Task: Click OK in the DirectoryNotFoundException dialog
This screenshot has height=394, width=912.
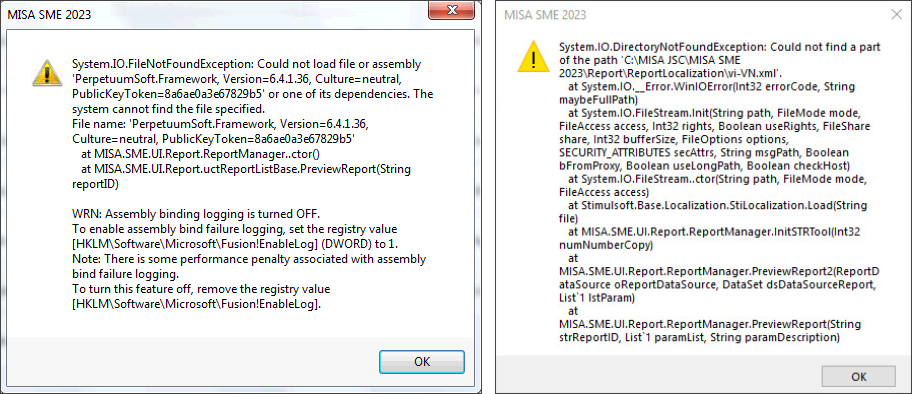Action: point(858,377)
